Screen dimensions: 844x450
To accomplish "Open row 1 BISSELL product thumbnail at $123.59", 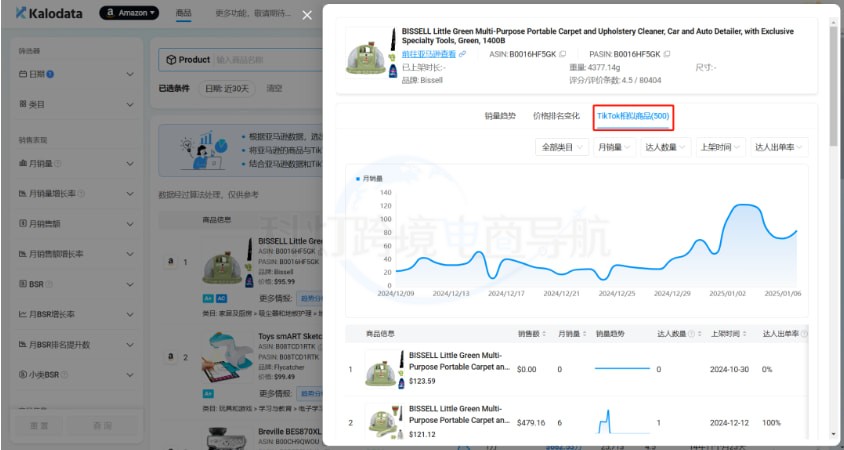I will (383, 369).
